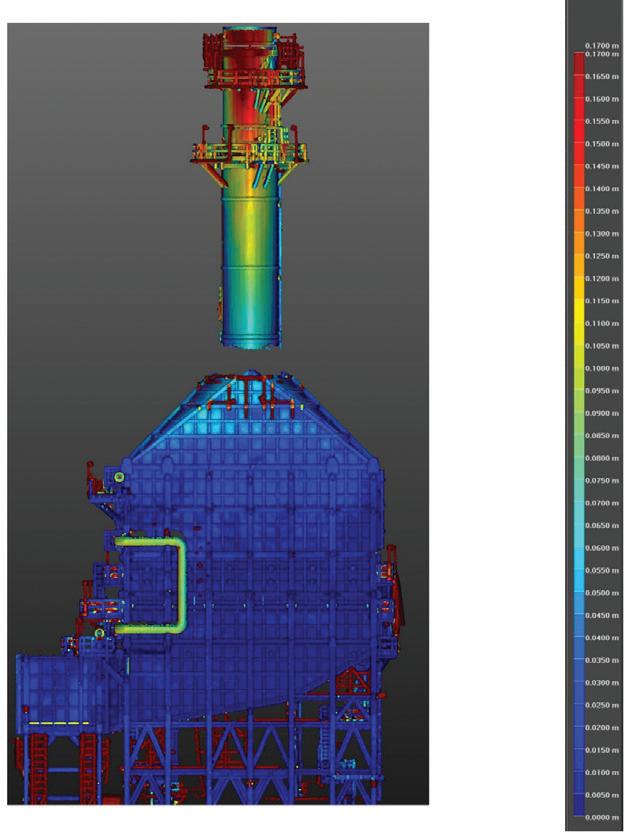The width and height of the screenshot is (628, 833).
Task: Click the 0.0600 m scale label
Action: coord(602,548)
